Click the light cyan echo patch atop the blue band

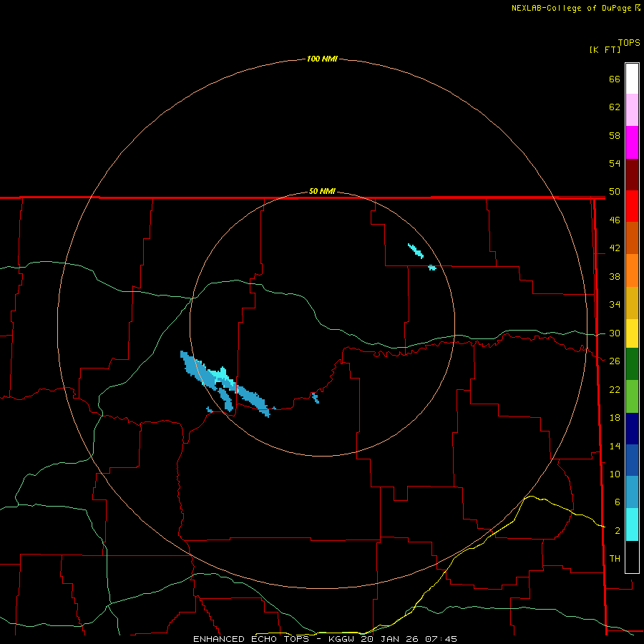[222, 376]
